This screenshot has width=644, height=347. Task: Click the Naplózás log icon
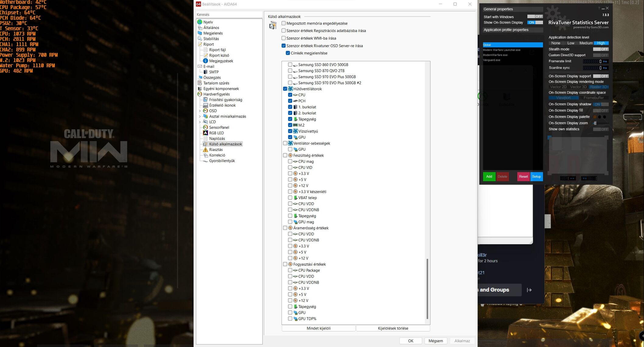point(205,138)
